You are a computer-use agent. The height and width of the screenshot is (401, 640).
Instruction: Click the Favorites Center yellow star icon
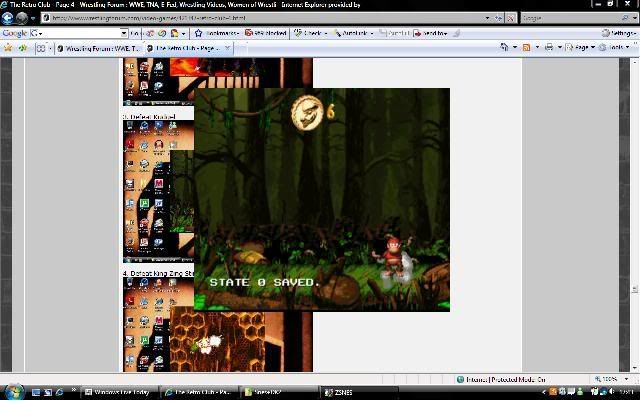click(x=8, y=48)
